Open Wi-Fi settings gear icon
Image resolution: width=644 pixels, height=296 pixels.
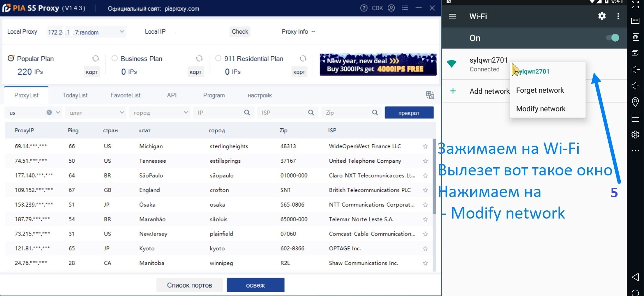pos(602,16)
